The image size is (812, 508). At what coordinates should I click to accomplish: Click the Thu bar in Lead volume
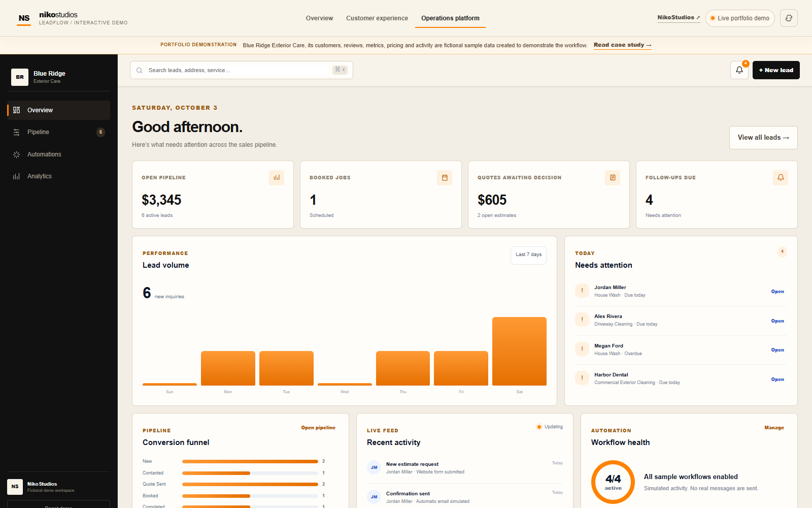(403, 368)
